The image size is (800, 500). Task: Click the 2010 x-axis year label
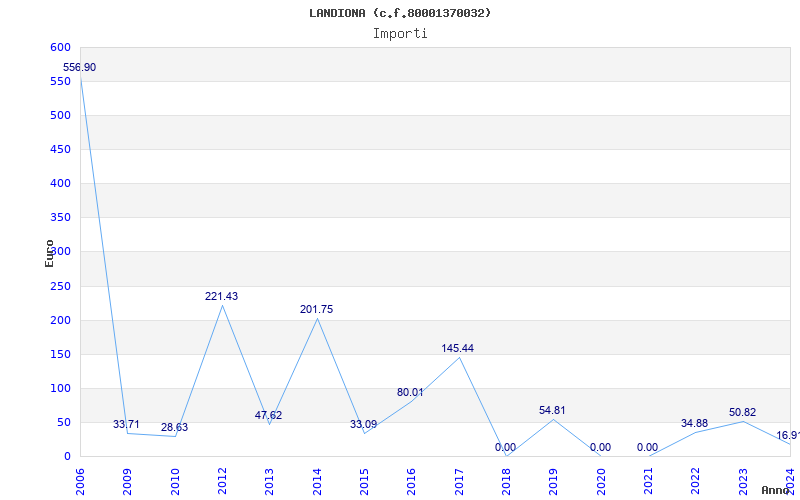tap(175, 482)
